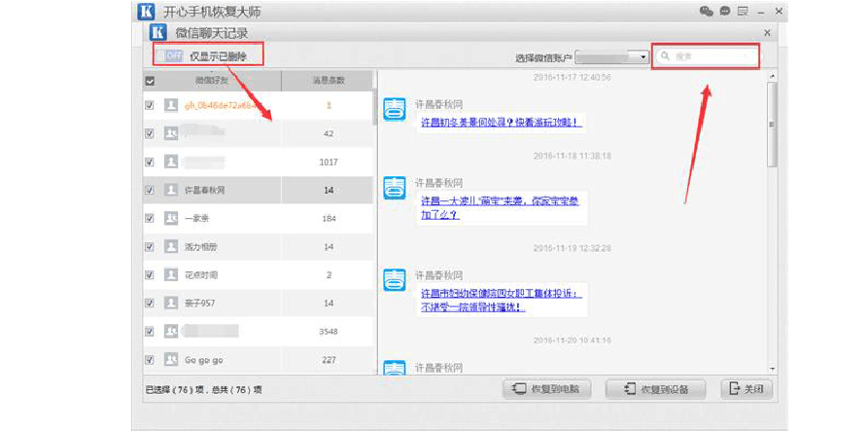Click the 恢复到电脑 button
The height and width of the screenshot is (431, 868).
[547, 389]
